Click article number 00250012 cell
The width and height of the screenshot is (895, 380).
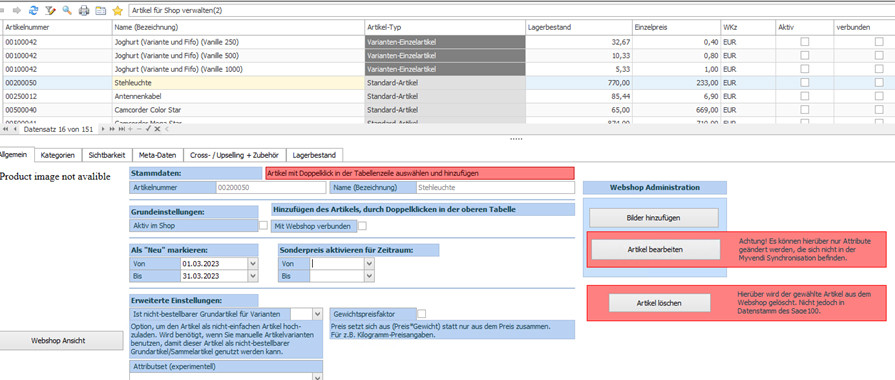click(x=57, y=96)
